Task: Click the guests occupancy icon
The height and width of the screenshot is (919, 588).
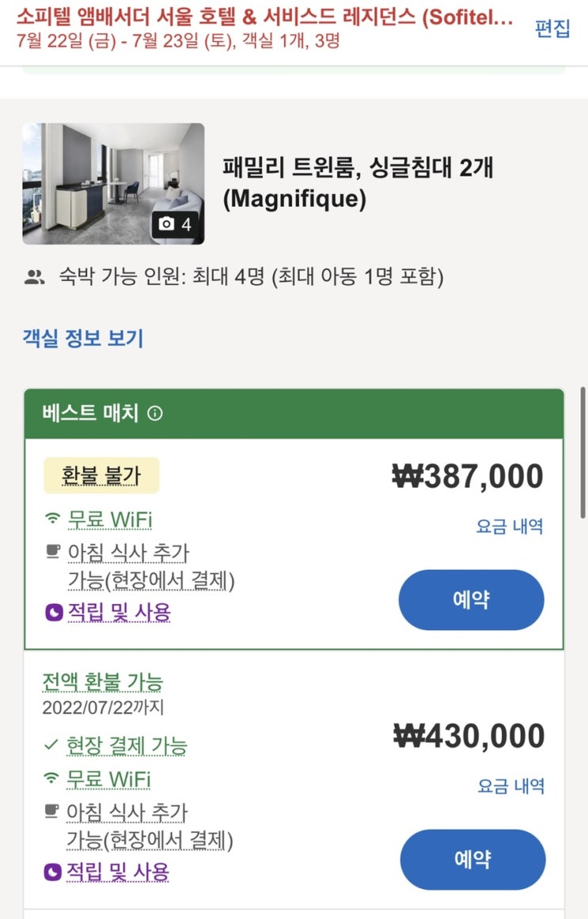Action: point(34,277)
